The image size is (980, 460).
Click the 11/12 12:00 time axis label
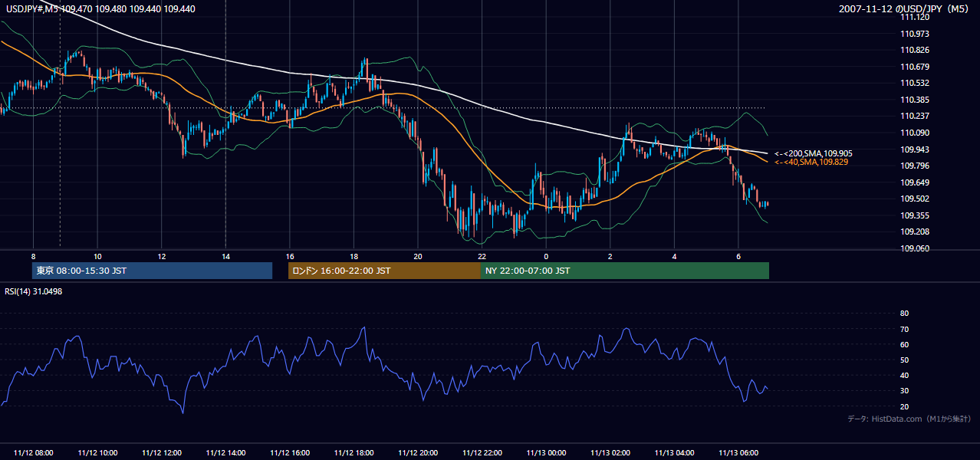[x=162, y=453]
